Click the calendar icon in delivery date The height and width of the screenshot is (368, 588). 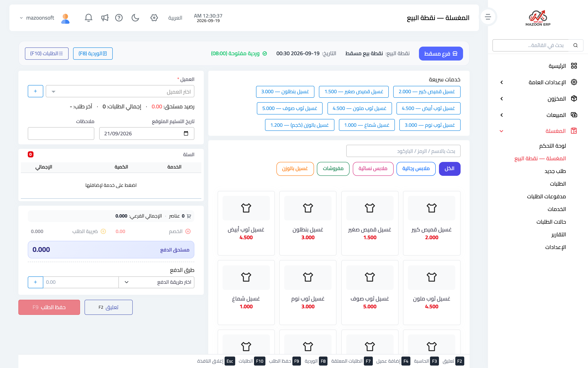click(x=186, y=133)
